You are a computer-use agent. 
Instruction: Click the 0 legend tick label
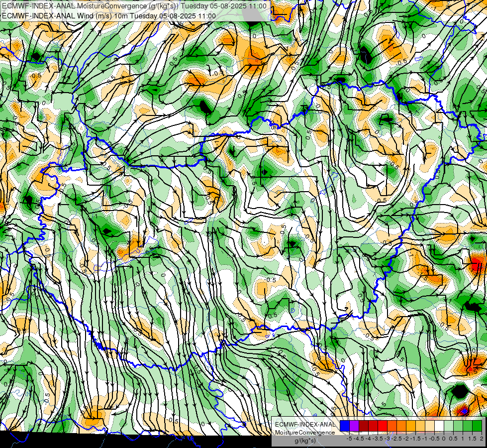(x=444, y=439)
